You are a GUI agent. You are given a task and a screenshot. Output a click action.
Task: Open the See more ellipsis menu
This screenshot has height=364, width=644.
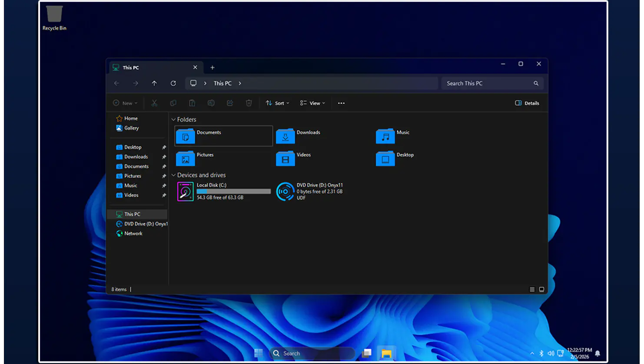341,103
